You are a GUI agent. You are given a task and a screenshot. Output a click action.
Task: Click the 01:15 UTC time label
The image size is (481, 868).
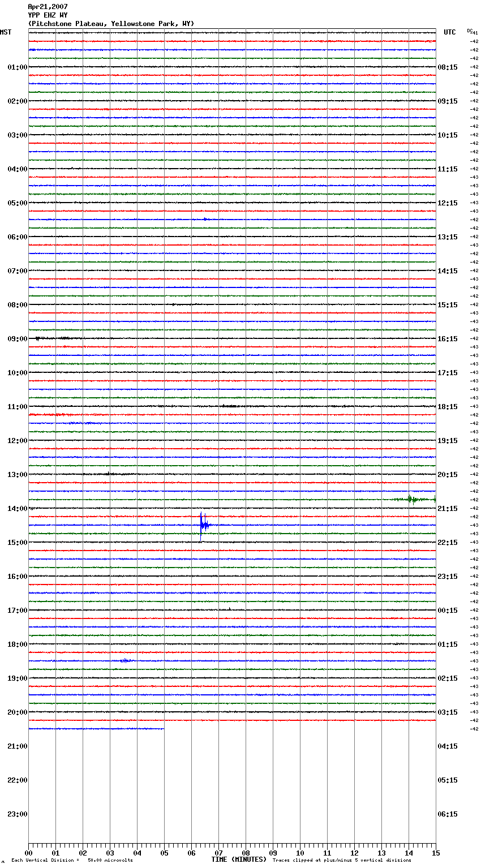[x=448, y=644]
